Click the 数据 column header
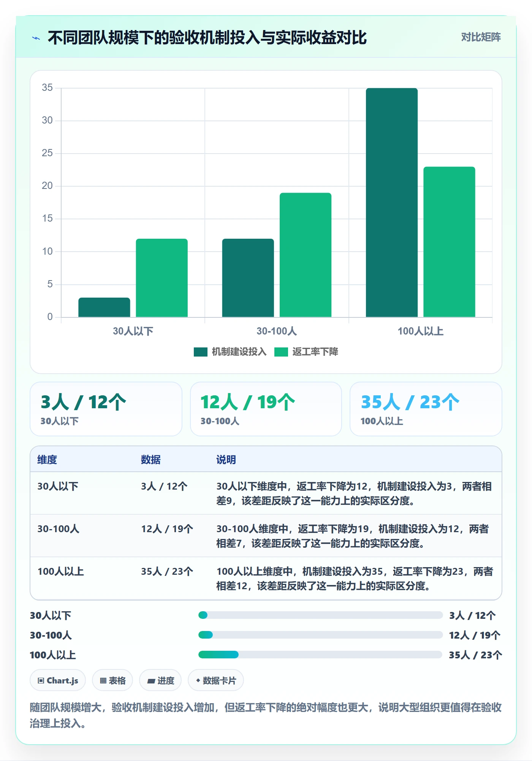 [x=150, y=460]
